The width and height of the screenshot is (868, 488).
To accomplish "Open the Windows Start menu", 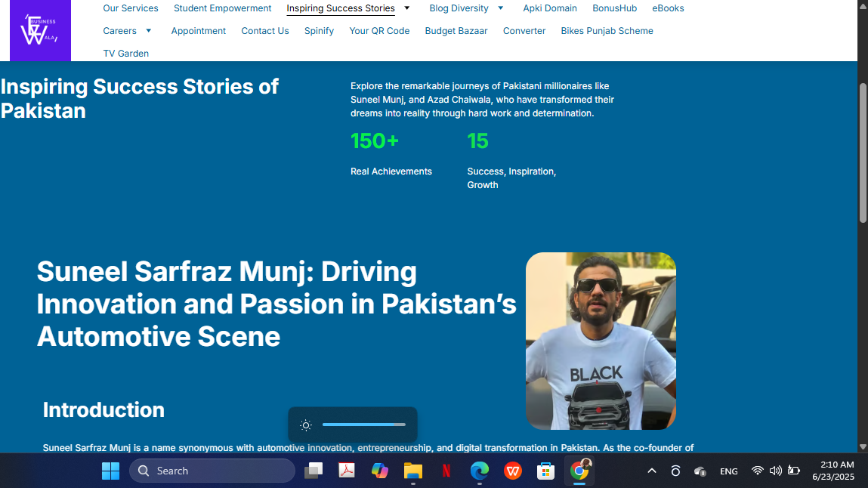I will (x=111, y=471).
